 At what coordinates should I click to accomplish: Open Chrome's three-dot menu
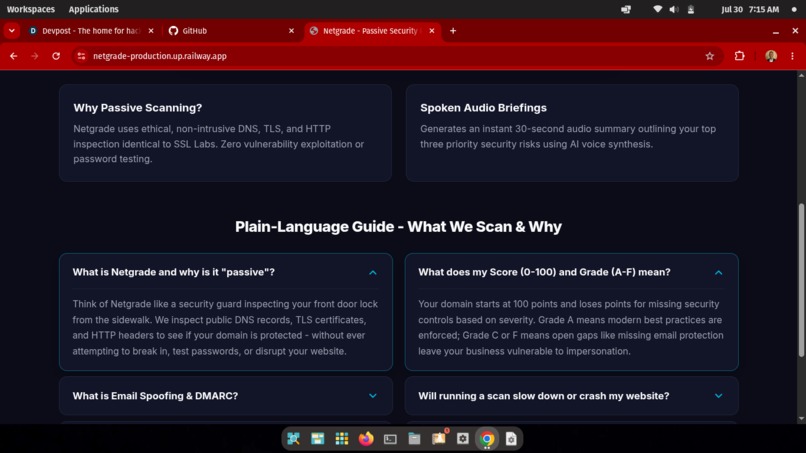(792, 56)
